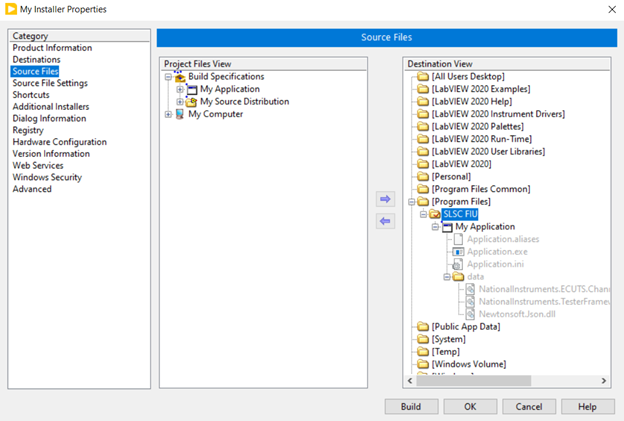
Task: Click the [LabVIEW 2020 Examples] folder icon
Action: tap(423, 89)
